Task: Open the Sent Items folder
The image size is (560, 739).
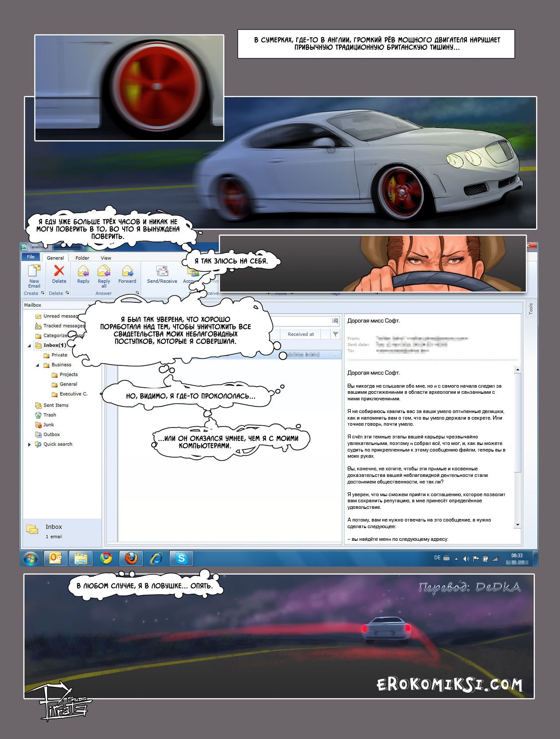Action: (x=56, y=405)
